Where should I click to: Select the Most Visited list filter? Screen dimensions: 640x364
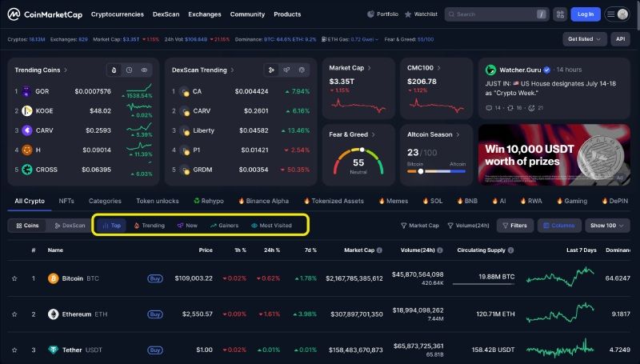(x=271, y=226)
